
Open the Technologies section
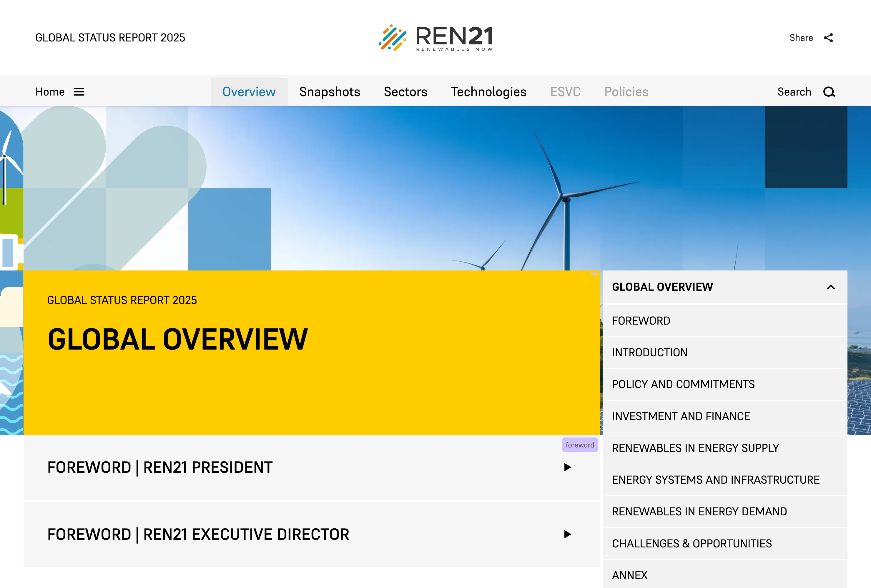click(x=488, y=92)
